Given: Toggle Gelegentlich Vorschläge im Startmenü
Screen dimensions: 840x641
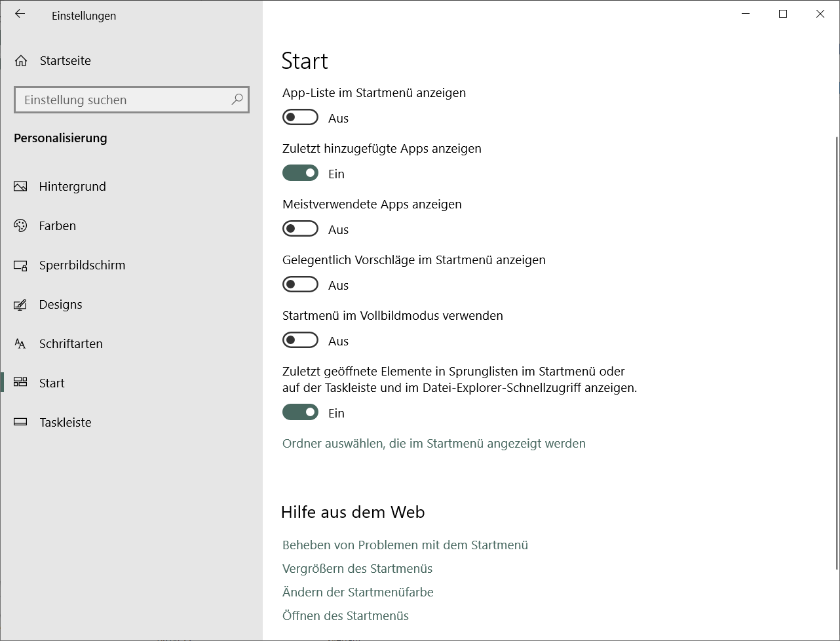Looking at the screenshot, I should click(300, 285).
